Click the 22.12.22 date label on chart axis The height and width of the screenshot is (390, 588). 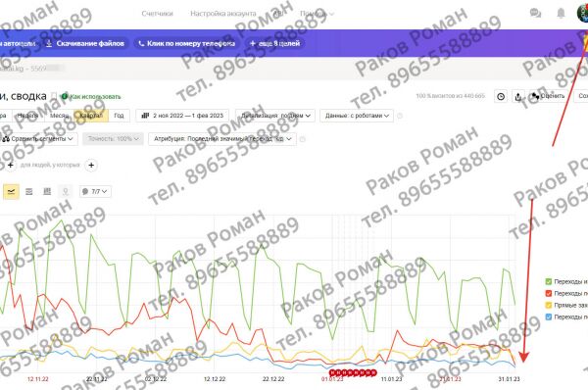[273, 379]
